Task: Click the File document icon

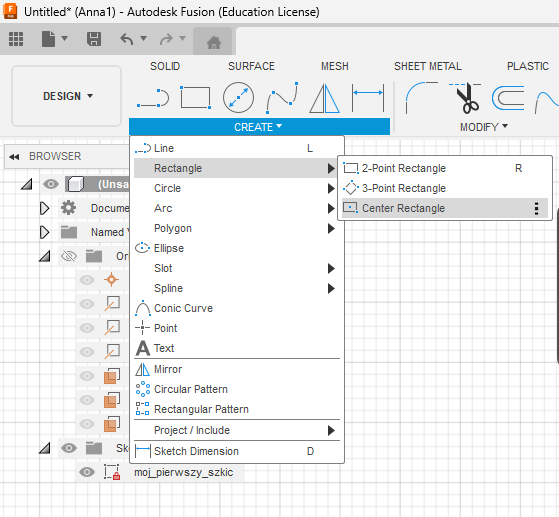Action: click(48, 39)
